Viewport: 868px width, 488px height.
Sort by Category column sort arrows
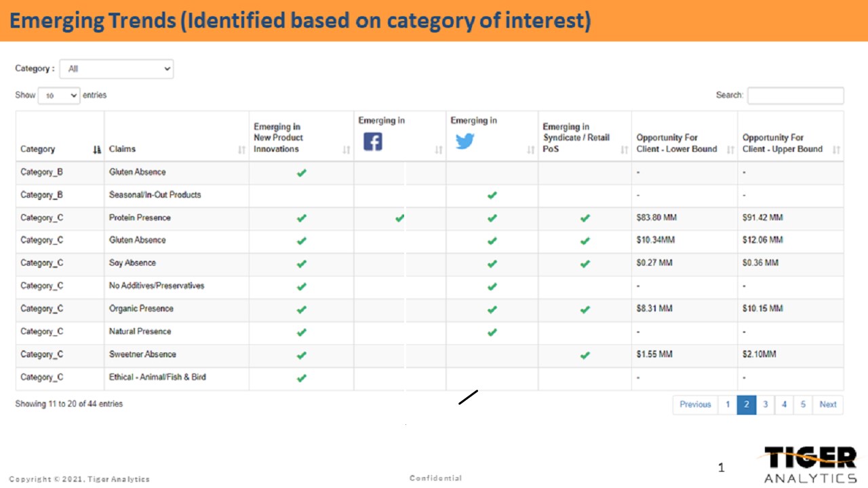point(97,150)
